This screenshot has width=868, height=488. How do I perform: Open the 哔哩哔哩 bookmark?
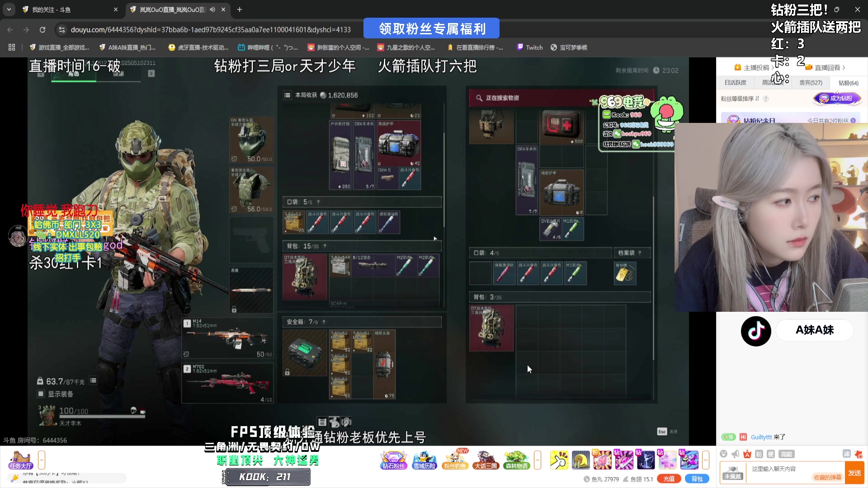point(268,47)
